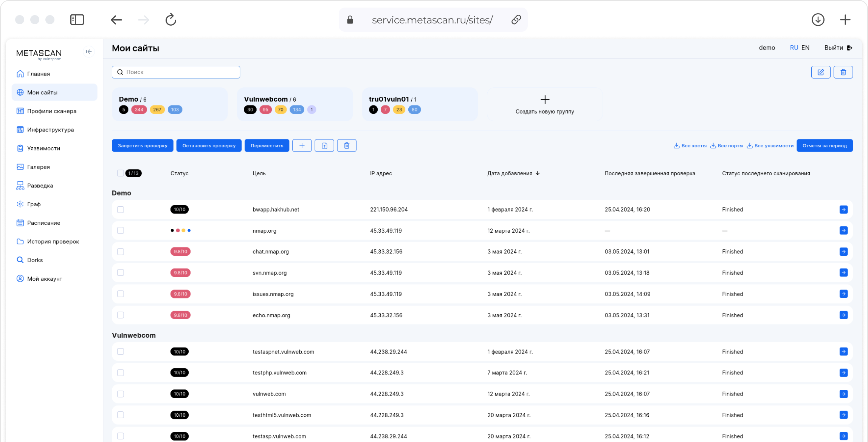868x442 pixels.
Task: Click the Выйти logout icon
Action: [x=849, y=48]
